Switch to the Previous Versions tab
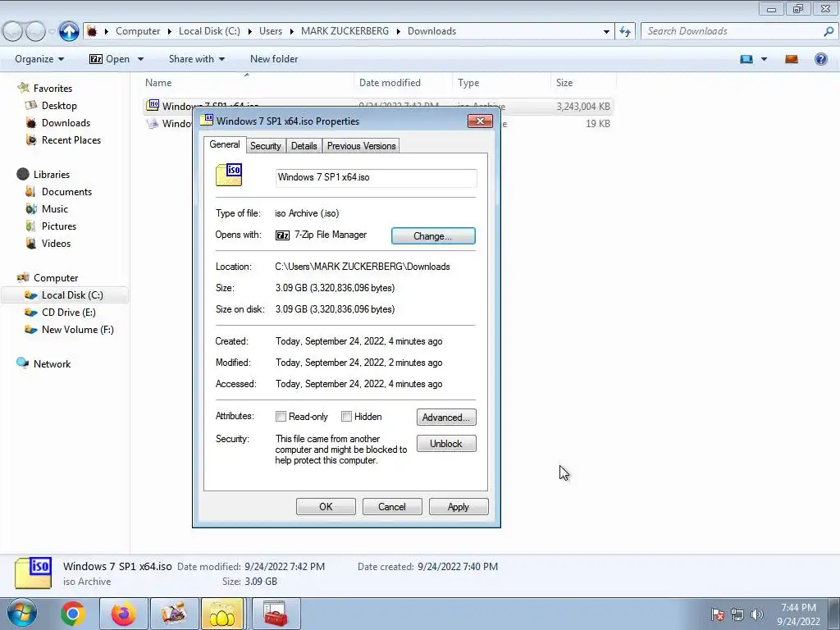Image resolution: width=840 pixels, height=630 pixels. (x=361, y=146)
